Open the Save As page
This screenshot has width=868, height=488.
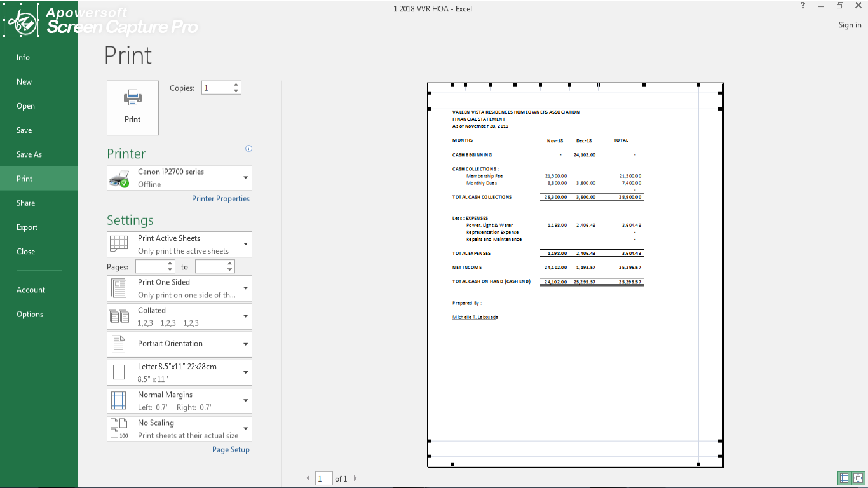[x=29, y=154]
